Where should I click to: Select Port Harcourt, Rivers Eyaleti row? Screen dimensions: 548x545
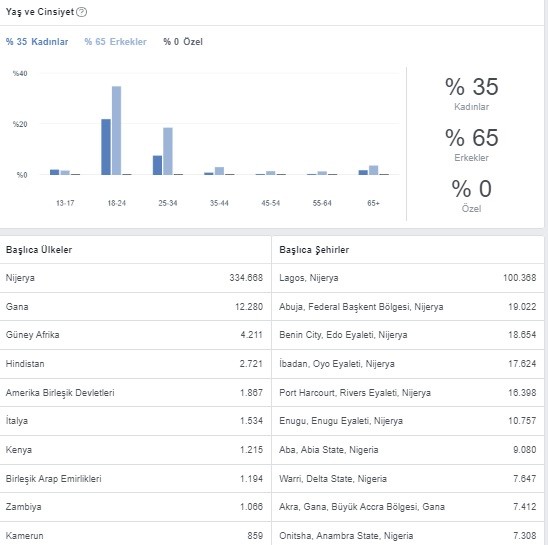pyautogui.click(x=408, y=393)
